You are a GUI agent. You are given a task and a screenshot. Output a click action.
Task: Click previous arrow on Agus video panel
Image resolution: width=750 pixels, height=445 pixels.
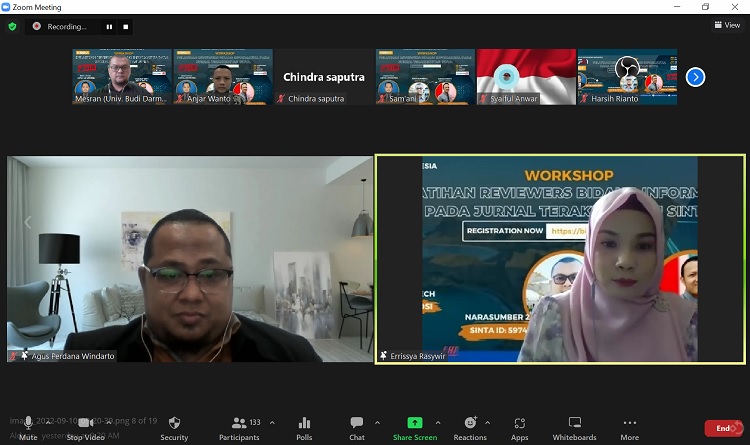point(28,222)
